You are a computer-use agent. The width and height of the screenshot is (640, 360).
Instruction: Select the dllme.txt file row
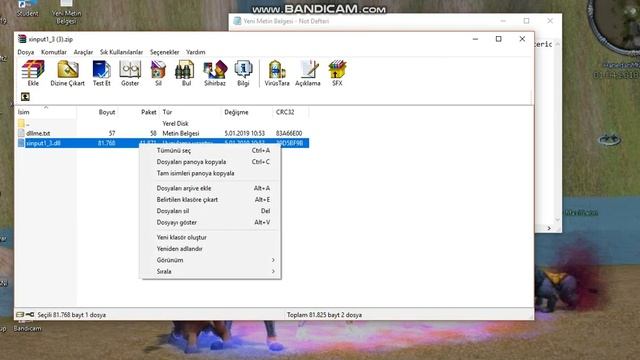pyautogui.click(x=162, y=133)
